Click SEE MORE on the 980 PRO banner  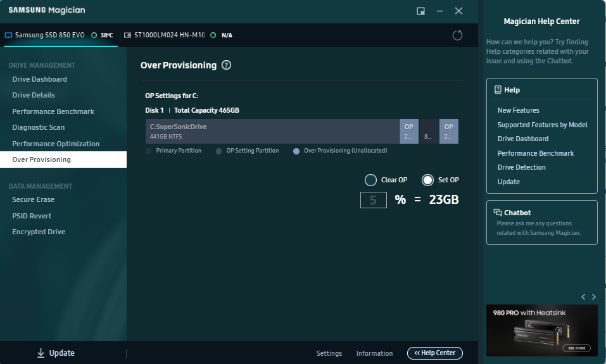click(576, 348)
